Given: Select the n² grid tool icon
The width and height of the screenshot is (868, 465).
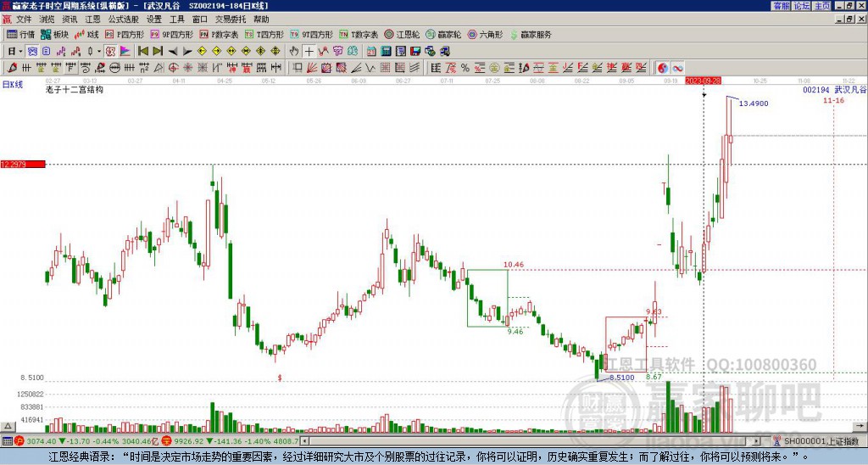Looking at the screenshot, I should [x=144, y=68].
